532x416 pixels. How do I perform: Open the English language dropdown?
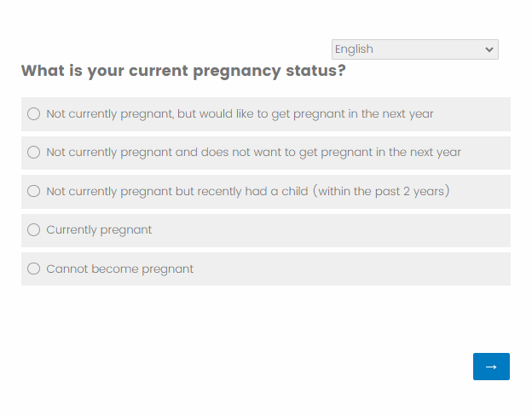point(414,49)
